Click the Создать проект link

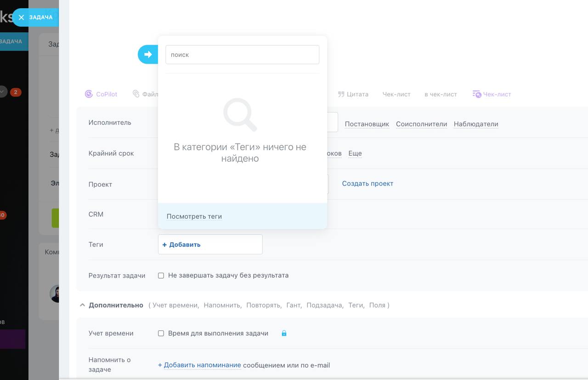[367, 183]
